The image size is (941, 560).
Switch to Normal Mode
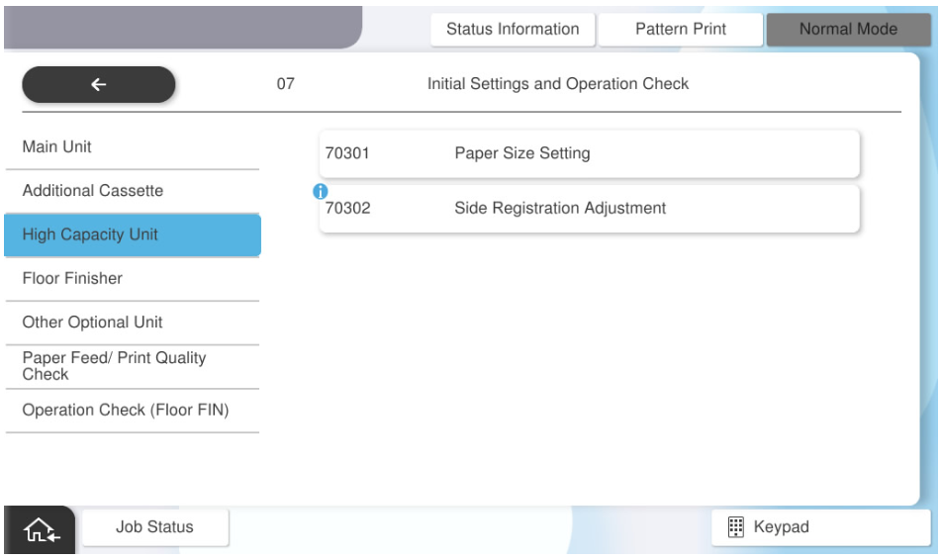point(848,30)
